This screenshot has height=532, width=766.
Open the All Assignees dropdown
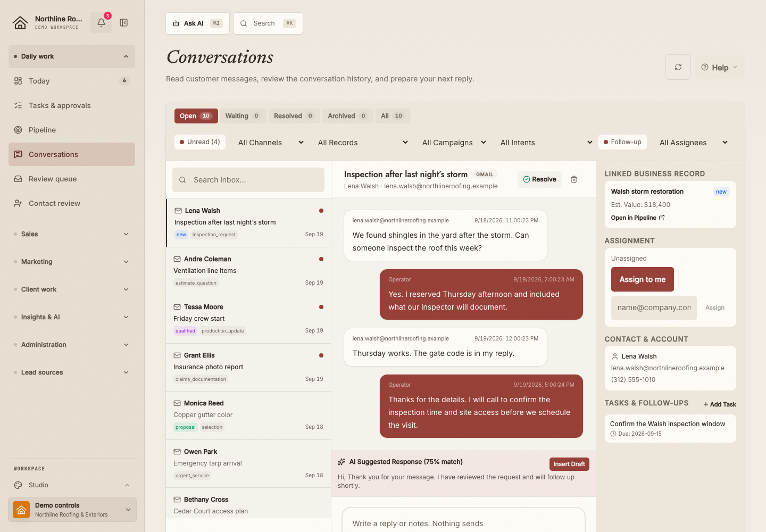694,143
